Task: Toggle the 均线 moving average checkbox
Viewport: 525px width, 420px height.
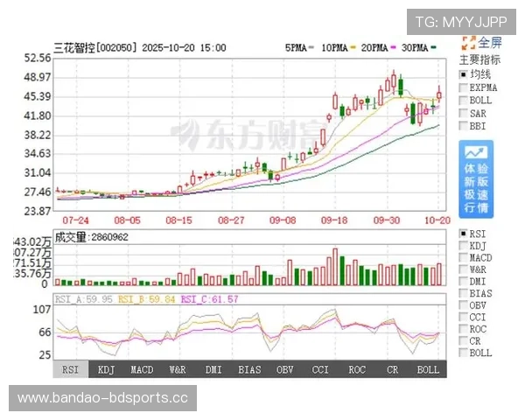Action: pos(463,74)
